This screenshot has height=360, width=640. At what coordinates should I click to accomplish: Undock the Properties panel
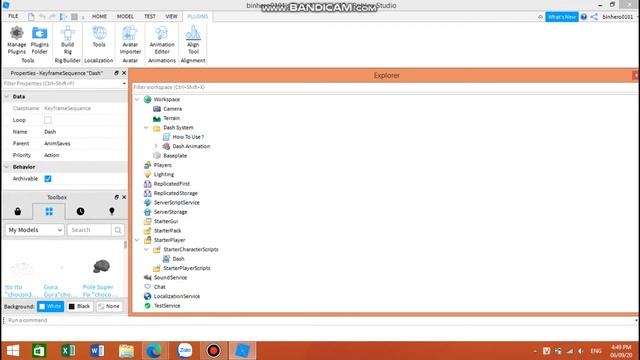116,73
